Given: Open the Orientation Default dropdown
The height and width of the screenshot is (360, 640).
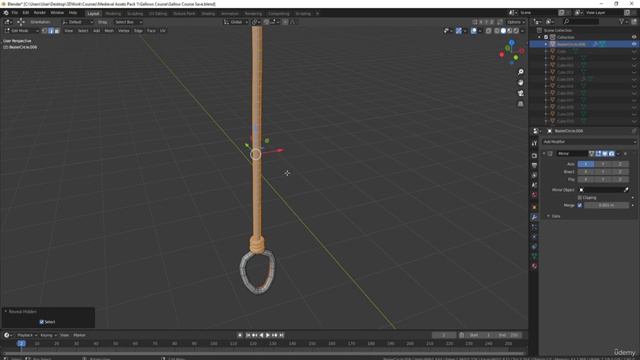Looking at the screenshot, I should click(78, 22).
